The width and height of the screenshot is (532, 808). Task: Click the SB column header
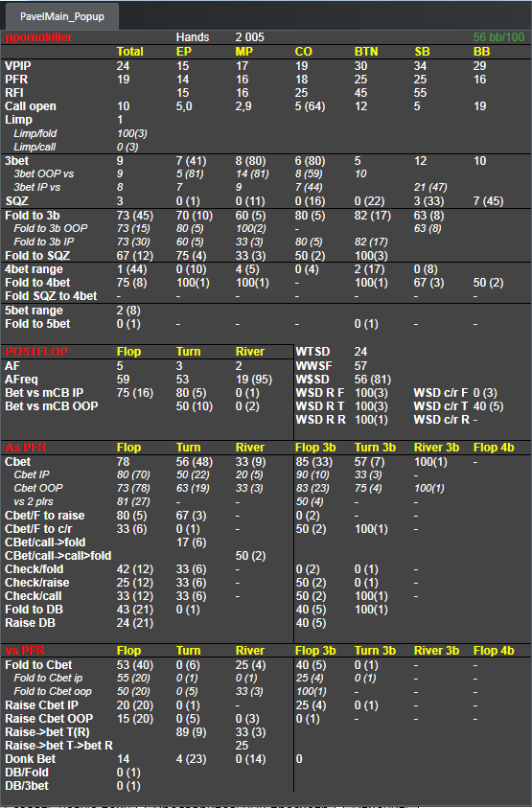click(422, 52)
